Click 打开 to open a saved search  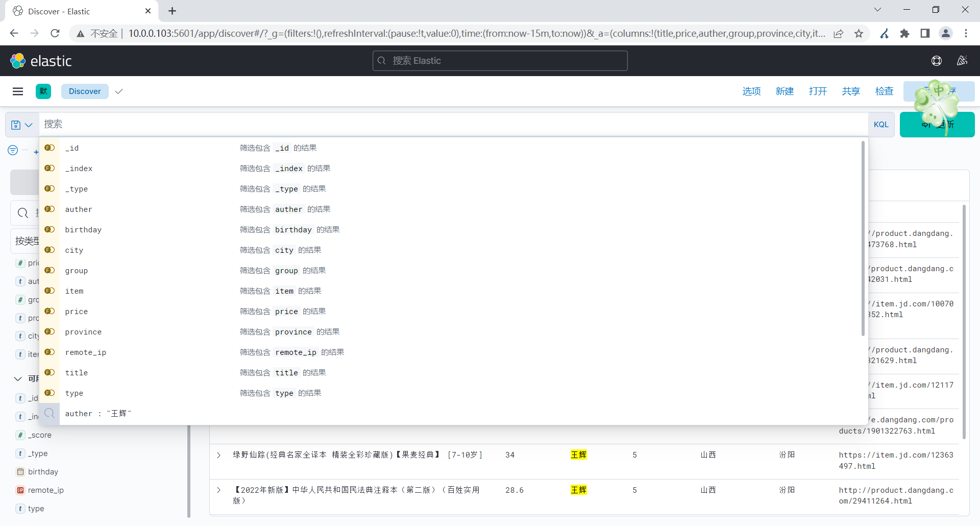818,91
